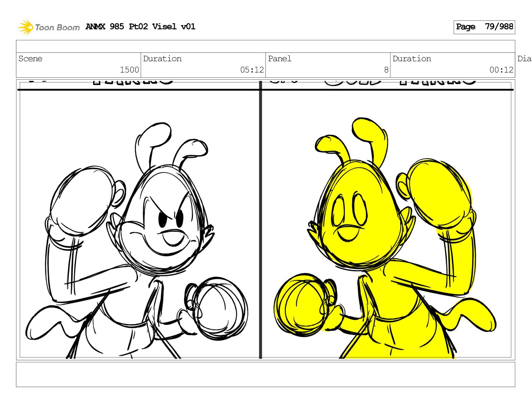Click the empty notes field below the storyboard

coord(265,375)
